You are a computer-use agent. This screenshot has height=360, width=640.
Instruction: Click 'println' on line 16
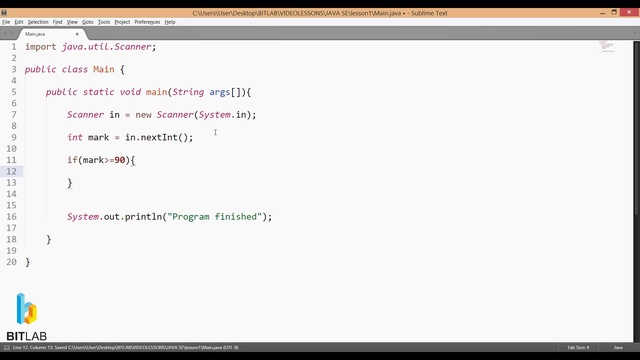pos(143,217)
